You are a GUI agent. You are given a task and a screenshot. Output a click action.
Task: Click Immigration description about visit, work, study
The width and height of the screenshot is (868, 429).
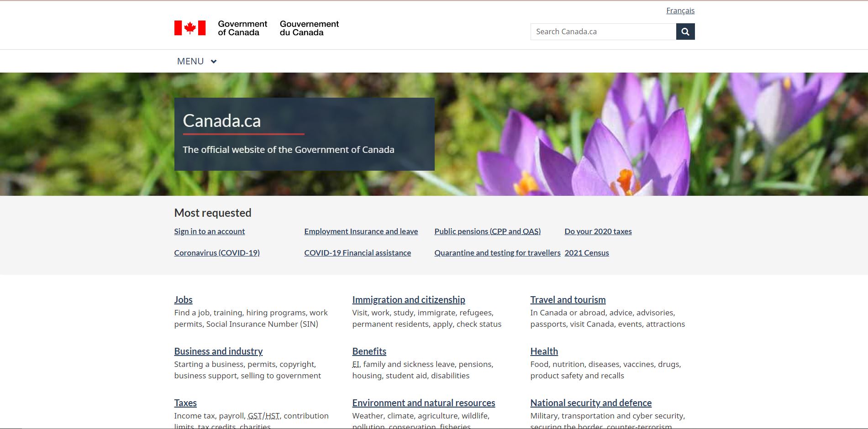tap(427, 319)
